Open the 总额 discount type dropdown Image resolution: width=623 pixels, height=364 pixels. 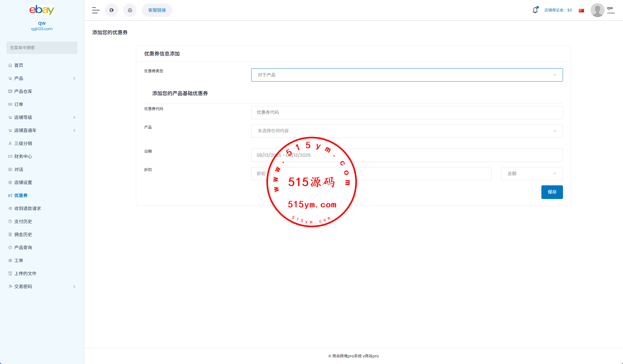tap(532, 174)
